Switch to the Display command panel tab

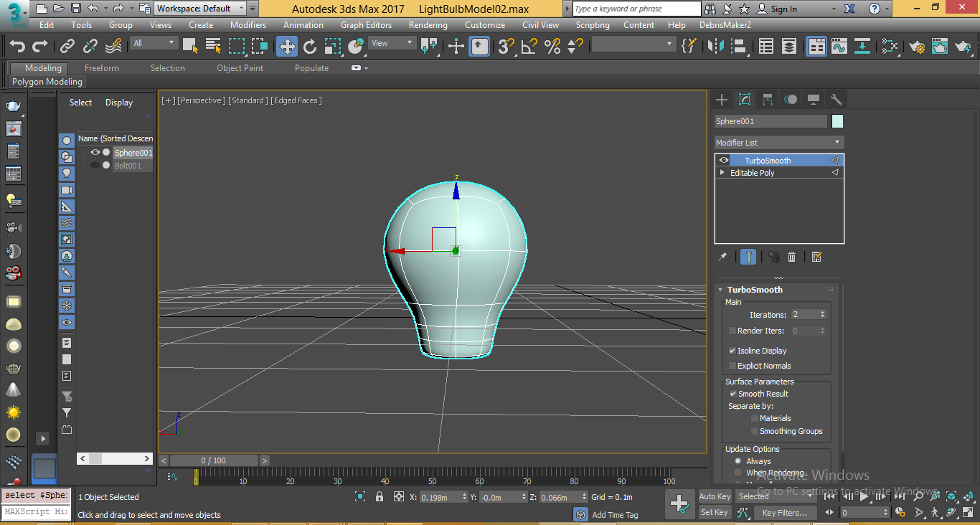(814, 100)
